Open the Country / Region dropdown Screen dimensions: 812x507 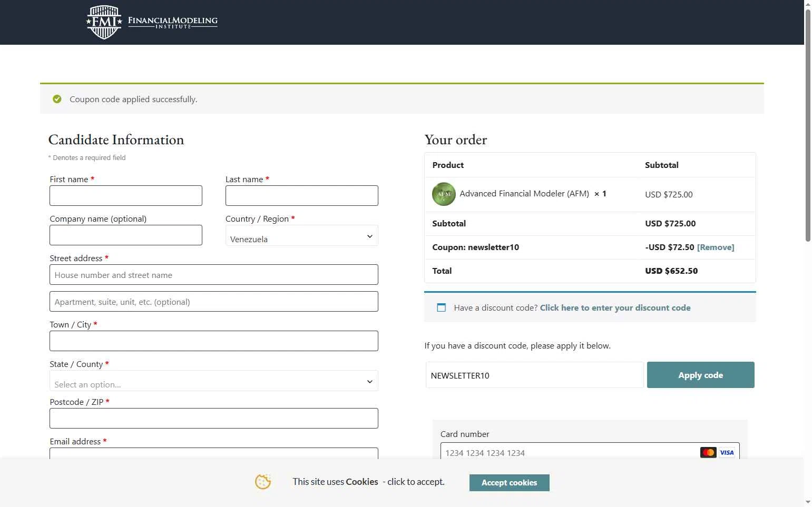pos(301,236)
